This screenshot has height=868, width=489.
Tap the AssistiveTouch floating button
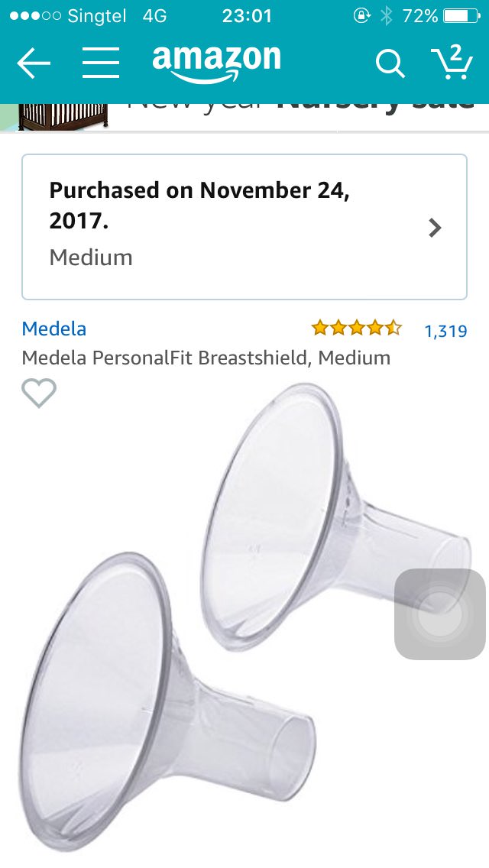pos(439,614)
